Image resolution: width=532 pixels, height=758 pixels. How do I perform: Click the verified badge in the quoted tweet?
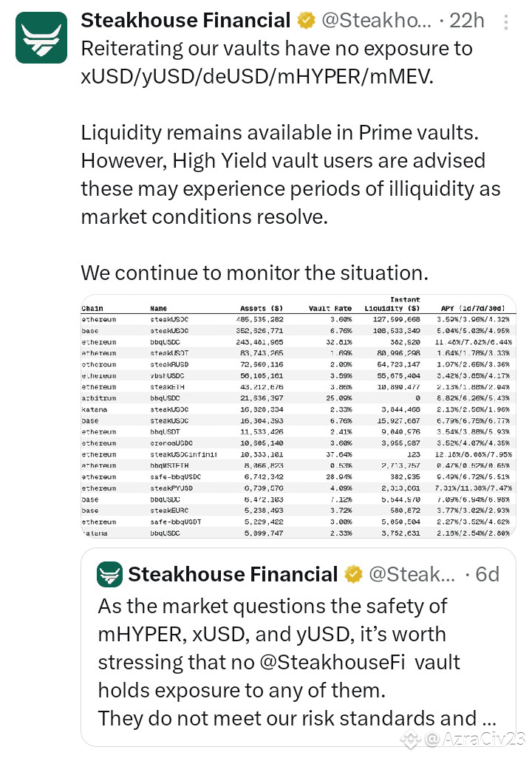click(x=354, y=574)
